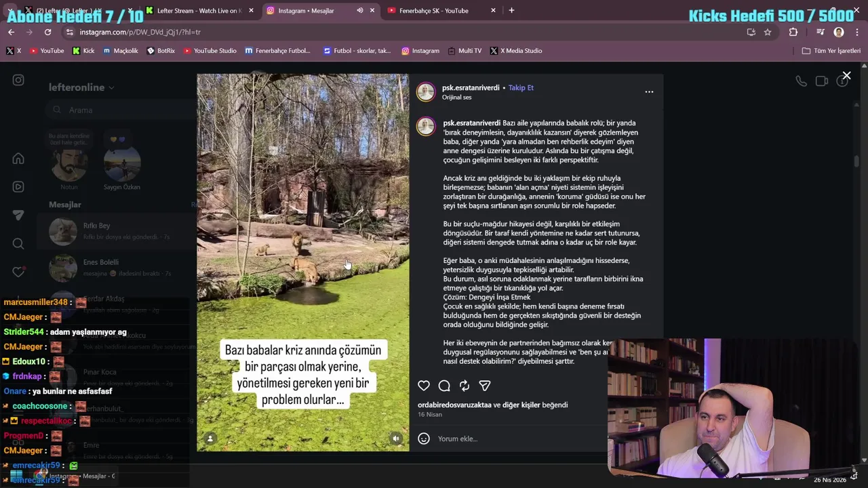Close the post overlay with the X
Image resolution: width=868 pixels, height=488 pixels.
(x=846, y=76)
